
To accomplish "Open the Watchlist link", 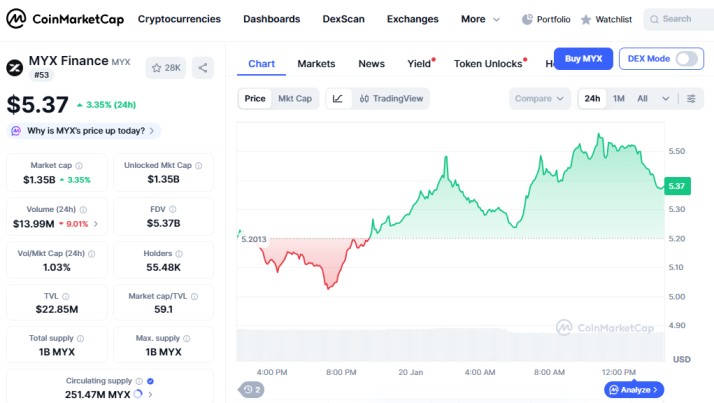I will pos(607,19).
